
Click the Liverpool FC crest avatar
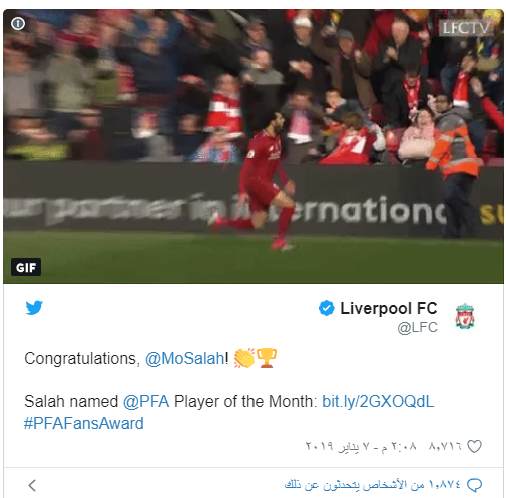(465, 316)
